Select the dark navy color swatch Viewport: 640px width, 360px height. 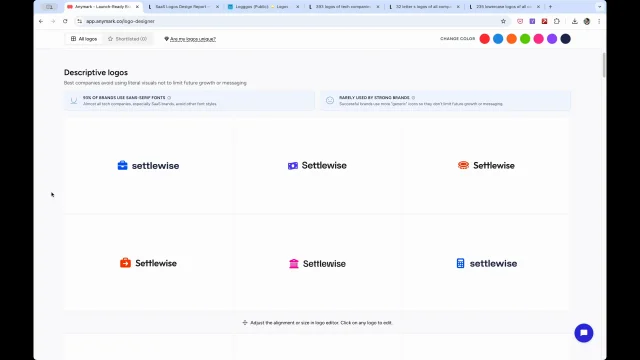(x=565, y=39)
